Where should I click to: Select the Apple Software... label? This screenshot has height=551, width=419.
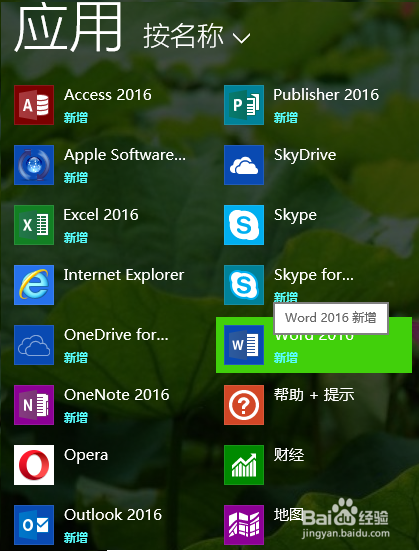tap(125, 155)
